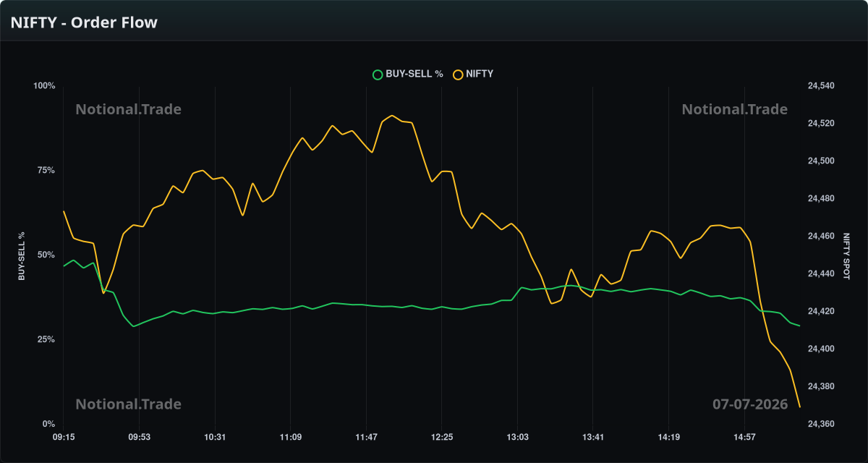Image resolution: width=868 pixels, height=463 pixels.
Task: Click the 13:03 time axis label
Action: 517,437
